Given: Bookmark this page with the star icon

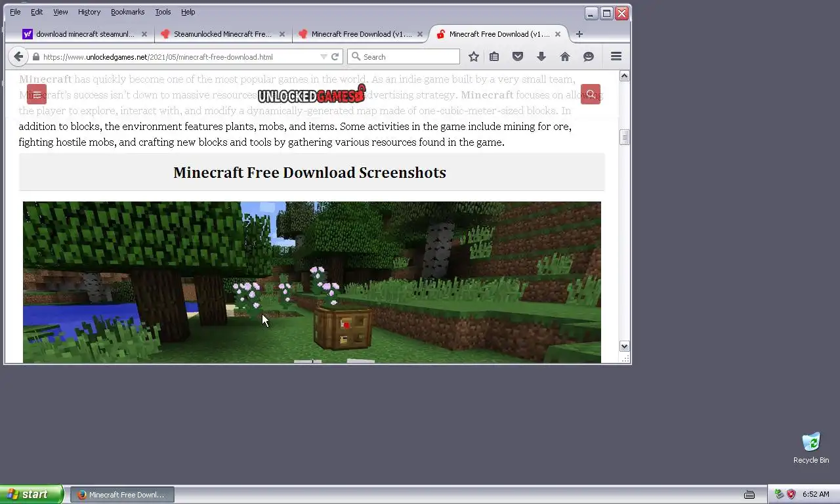Looking at the screenshot, I should pos(474,57).
